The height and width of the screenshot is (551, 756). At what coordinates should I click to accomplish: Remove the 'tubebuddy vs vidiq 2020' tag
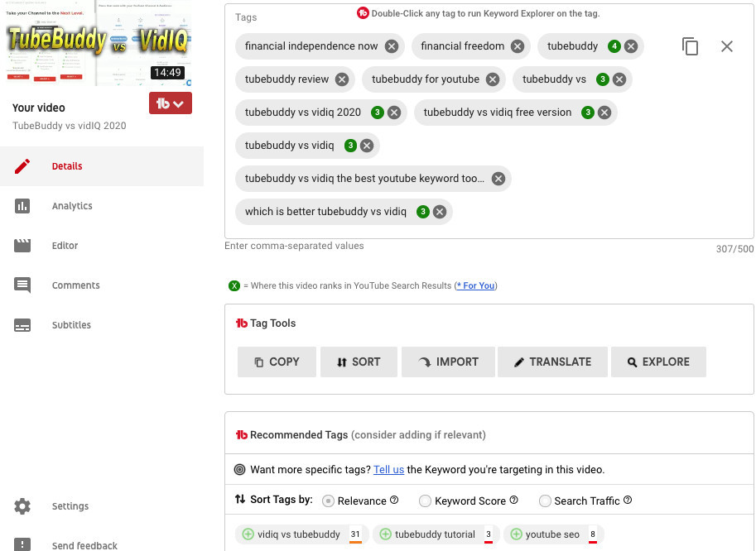(394, 113)
